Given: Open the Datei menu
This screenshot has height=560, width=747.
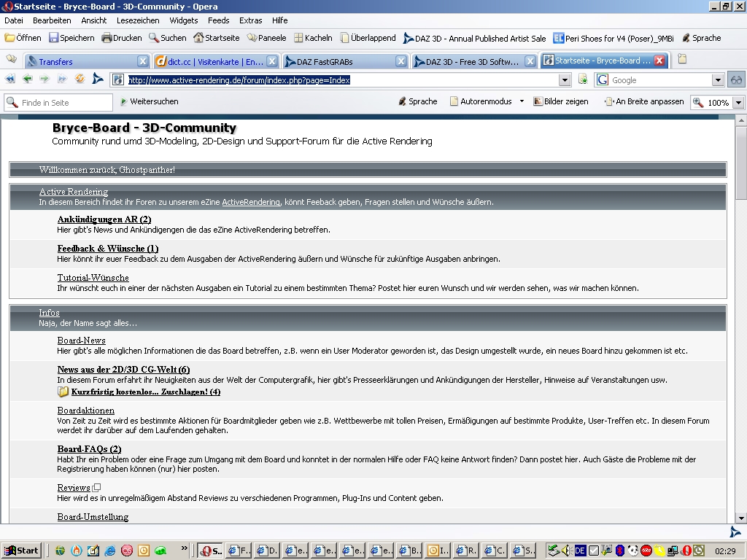Looking at the screenshot, I should pos(14,20).
